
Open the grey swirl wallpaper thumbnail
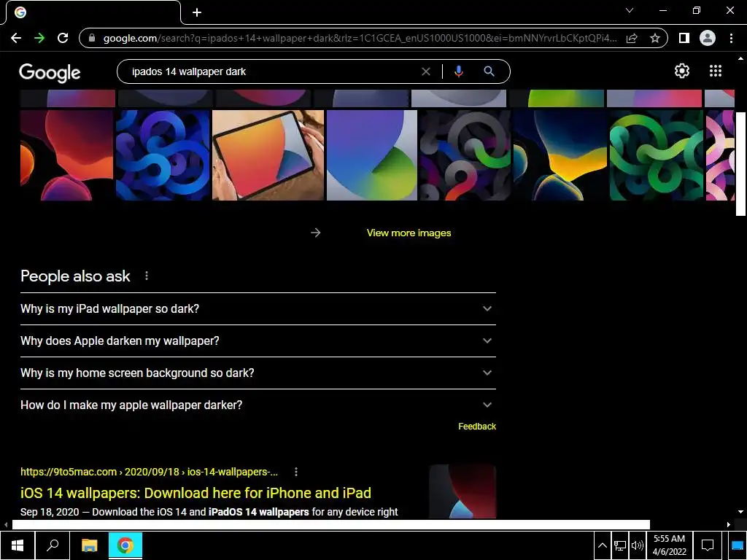(465, 155)
